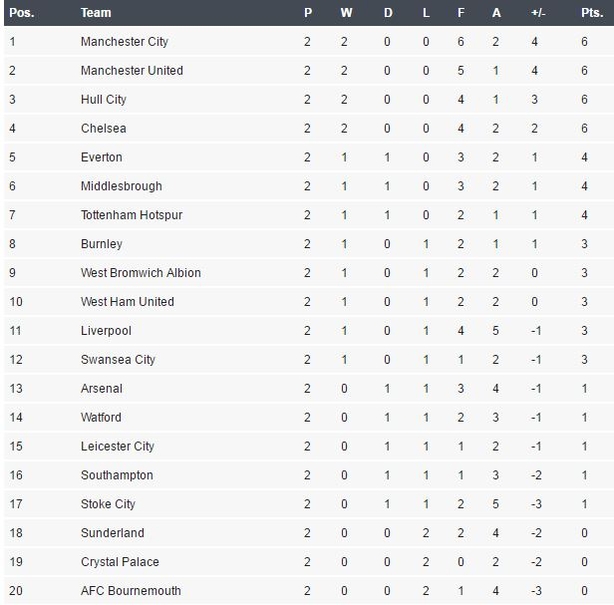Open West Bromwich Albion entry
Screen dimensions: 614x605
141,273
